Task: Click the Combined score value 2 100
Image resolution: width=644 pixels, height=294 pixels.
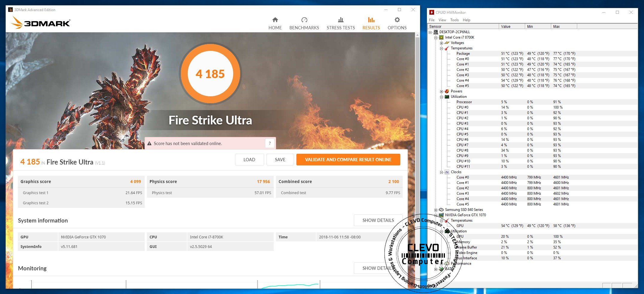Action: tap(393, 182)
